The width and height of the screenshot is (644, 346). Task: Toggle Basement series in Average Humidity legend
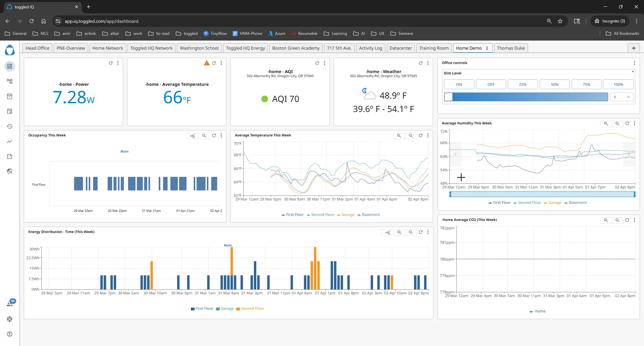click(576, 203)
